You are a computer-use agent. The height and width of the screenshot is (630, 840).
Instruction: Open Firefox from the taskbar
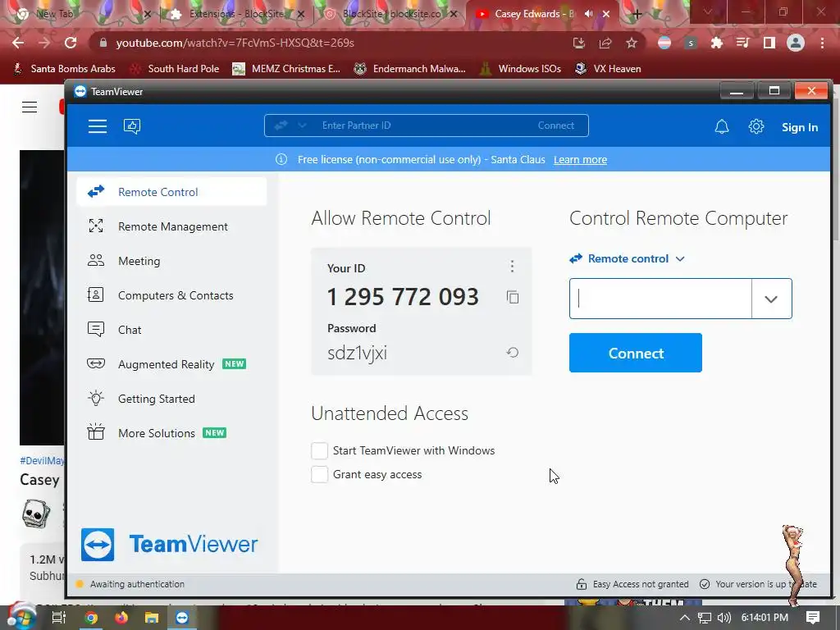[x=121, y=618]
